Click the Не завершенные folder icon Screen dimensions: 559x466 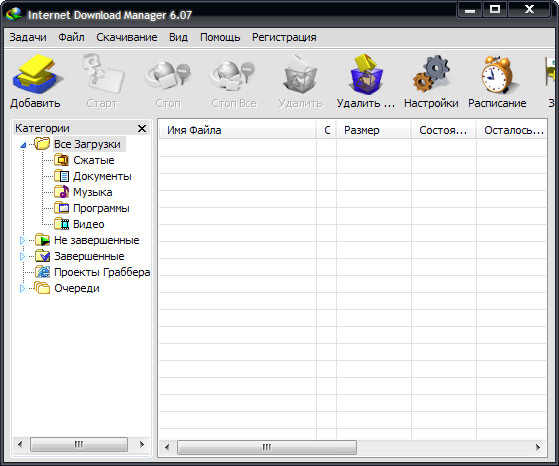click(x=42, y=240)
